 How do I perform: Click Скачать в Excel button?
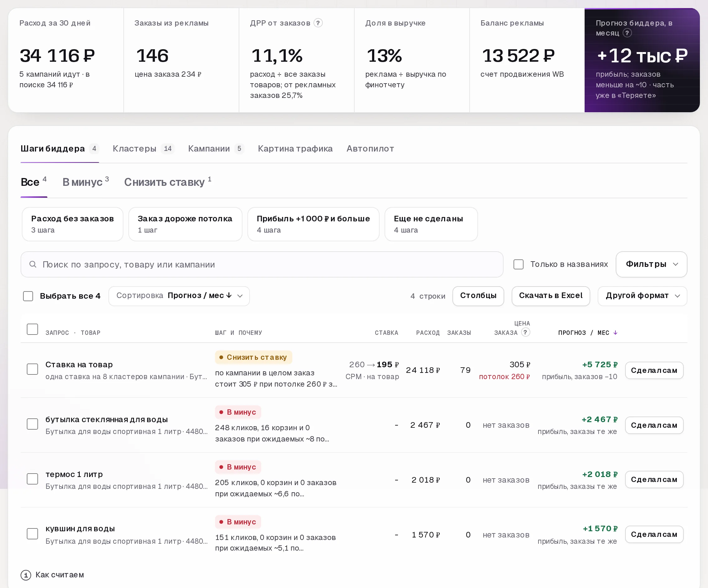click(551, 296)
